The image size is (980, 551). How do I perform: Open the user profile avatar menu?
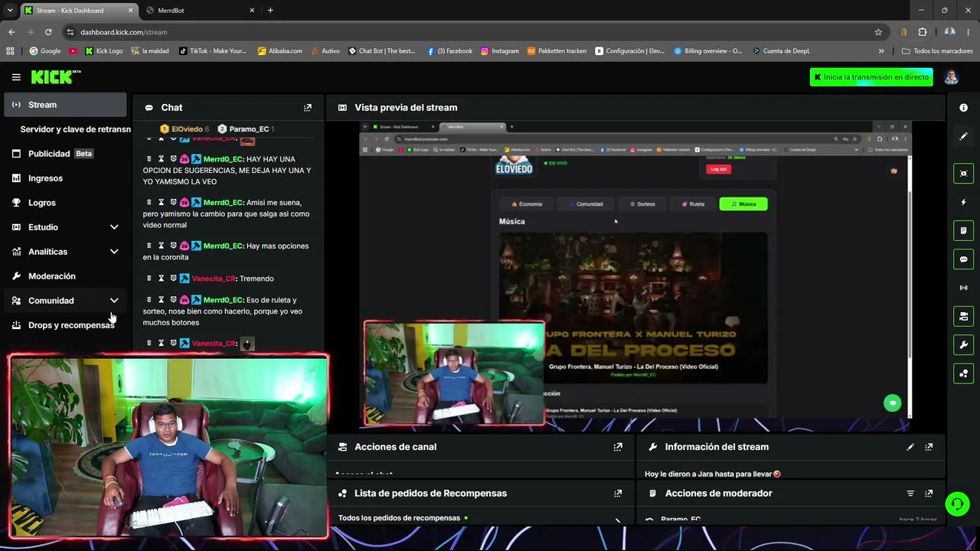(951, 77)
